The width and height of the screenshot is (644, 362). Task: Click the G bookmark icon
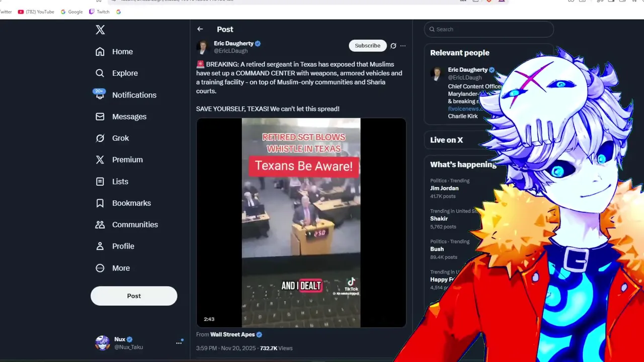pyautogui.click(x=118, y=12)
